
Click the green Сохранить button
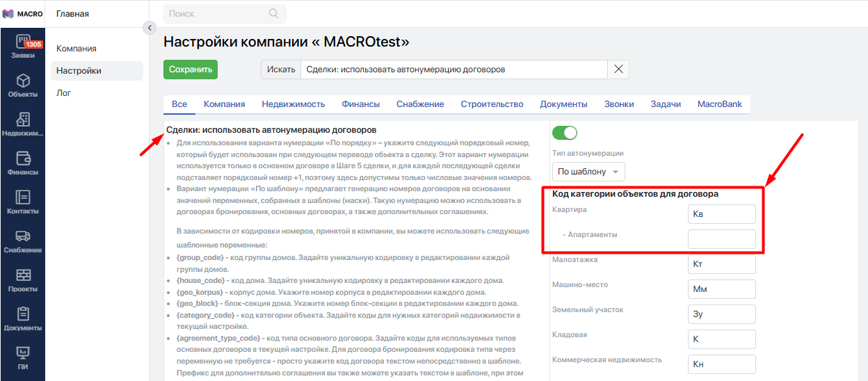click(x=190, y=70)
